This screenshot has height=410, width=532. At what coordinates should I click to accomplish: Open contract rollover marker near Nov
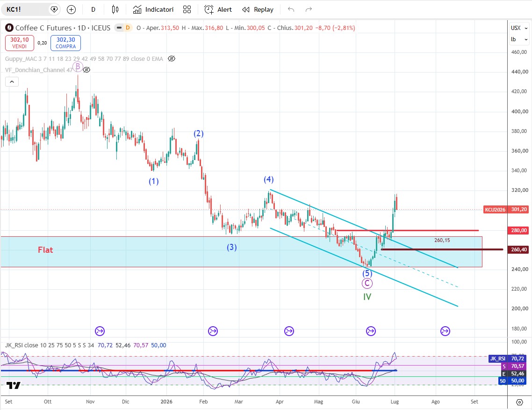pyautogui.click(x=100, y=331)
